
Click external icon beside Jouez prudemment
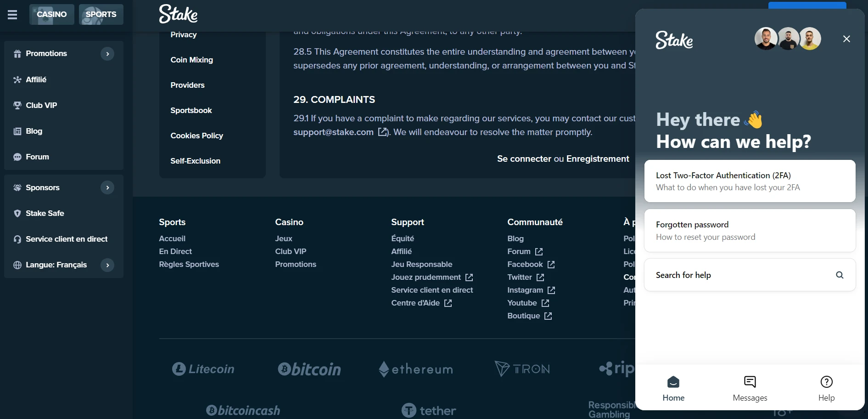tap(469, 277)
